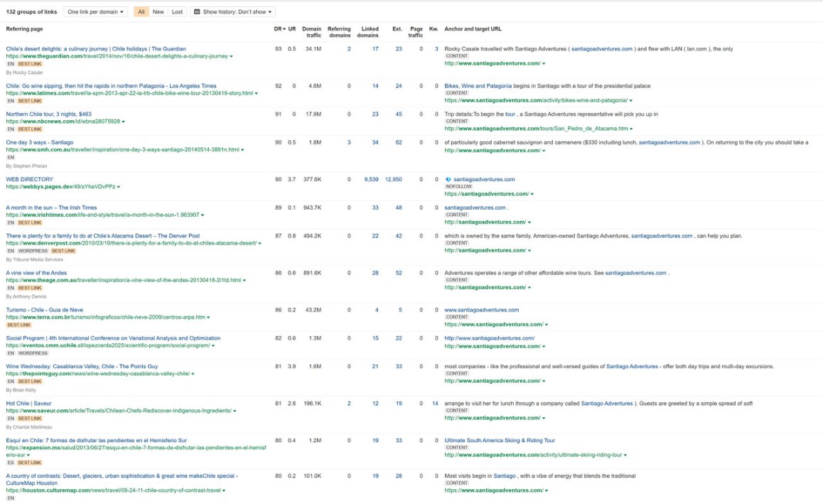Screen dimensions: 823x504
Task: Open The Denver Post Atacama Desert article link
Action: coord(103,236)
